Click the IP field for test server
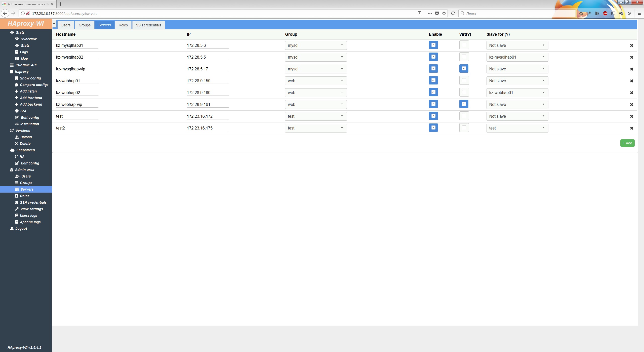This screenshot has width=644, height=352. click(x=208, y=116)
